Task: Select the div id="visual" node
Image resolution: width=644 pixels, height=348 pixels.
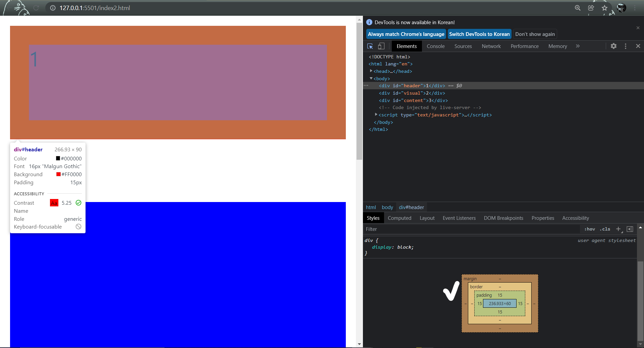Action: pyautogui.click(x=412, y=93)
